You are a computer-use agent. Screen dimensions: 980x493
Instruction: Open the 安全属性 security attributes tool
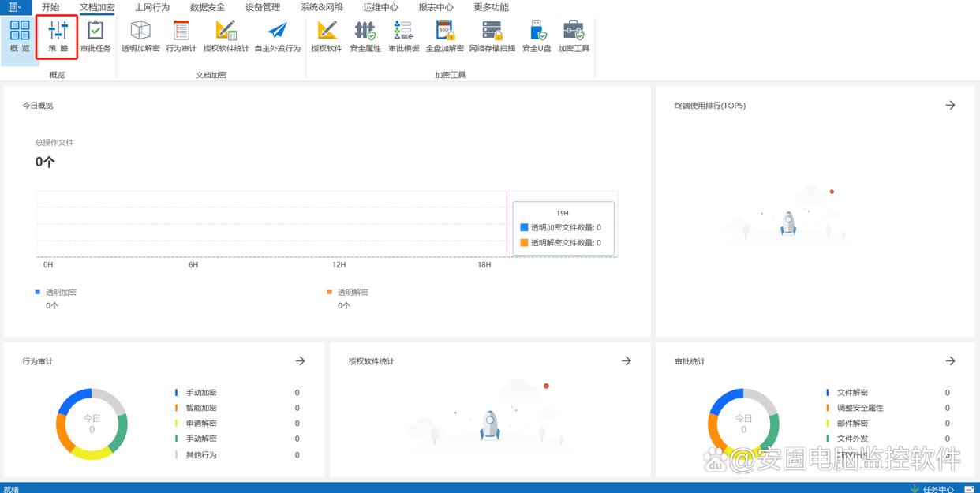click(365, 36)
